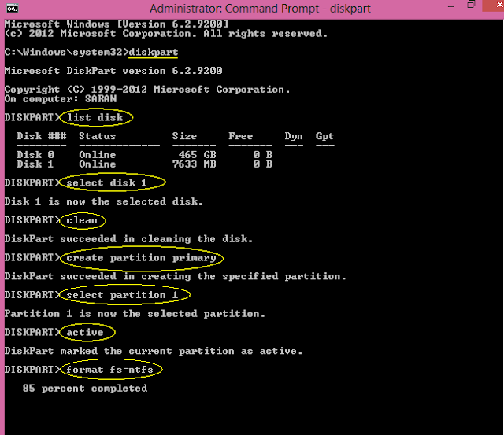Viewport: 504px width, 435px height.
Task: Click 'DiskPart succeeded in cleaning the disk.'
Action: click(x=128, y=239)
